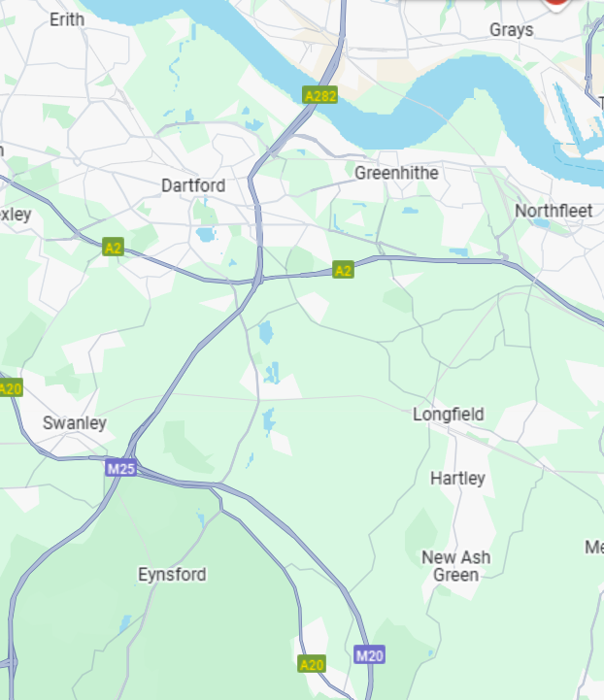
Task: Click the A2 shield near Greenhithe
Action: pos(343,270)
